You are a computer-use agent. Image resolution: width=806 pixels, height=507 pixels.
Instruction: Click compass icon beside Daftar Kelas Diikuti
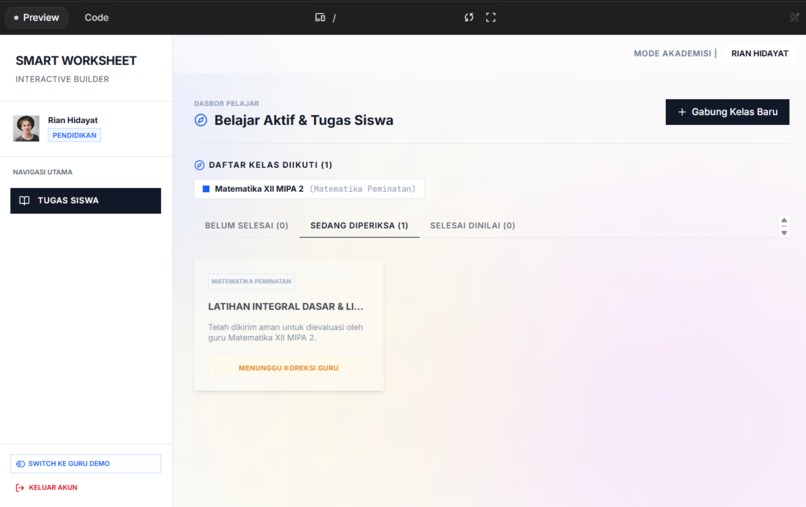199,165
